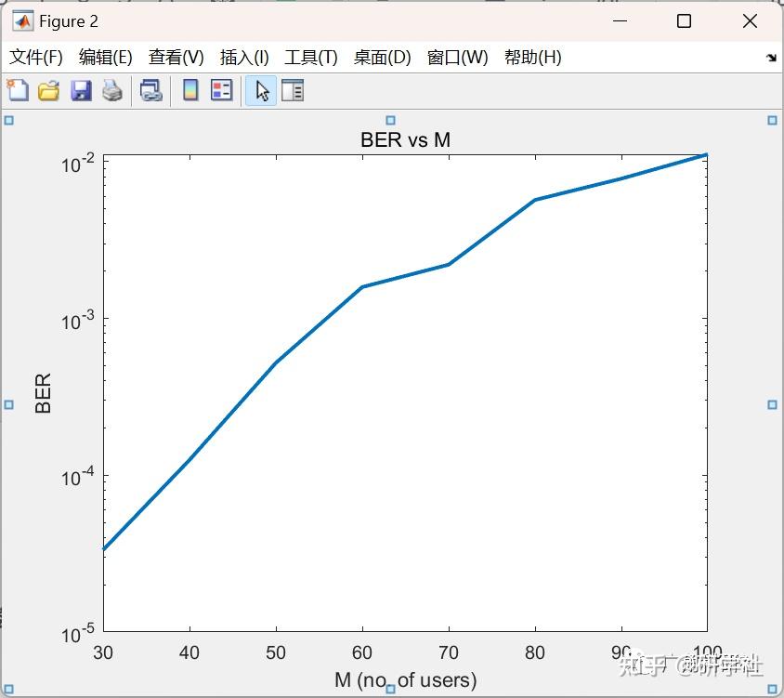
Task: Open the 插入(I) menu
Action: pos(244,57)
